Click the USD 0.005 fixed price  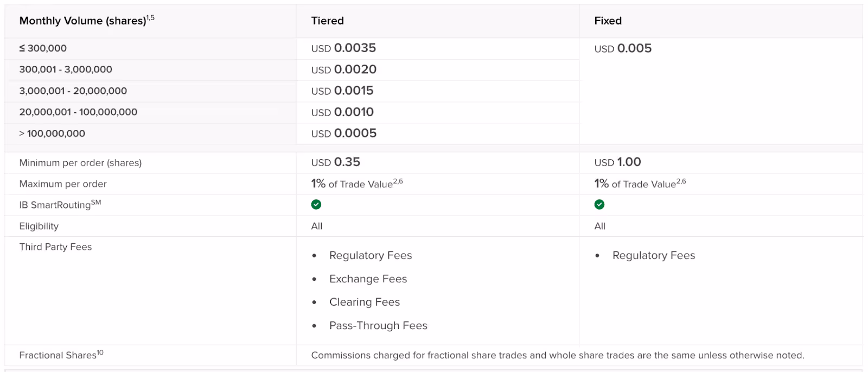(623, 48)
